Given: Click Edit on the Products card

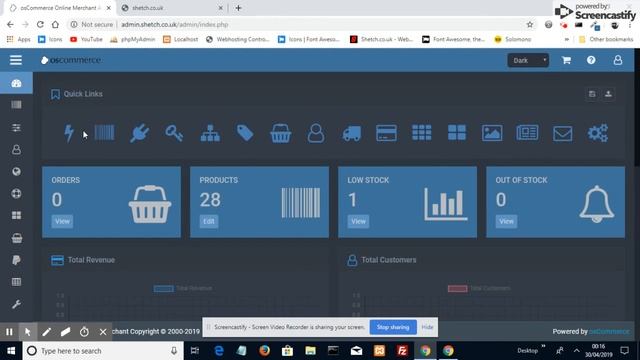Looking at the screenshot, I should tap(209, 221).
